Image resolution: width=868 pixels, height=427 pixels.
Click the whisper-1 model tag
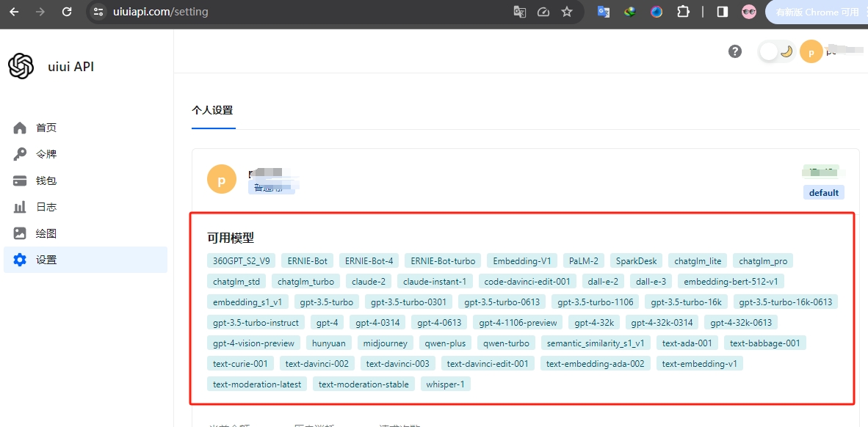pyautogui.click(x=446, y=384)
